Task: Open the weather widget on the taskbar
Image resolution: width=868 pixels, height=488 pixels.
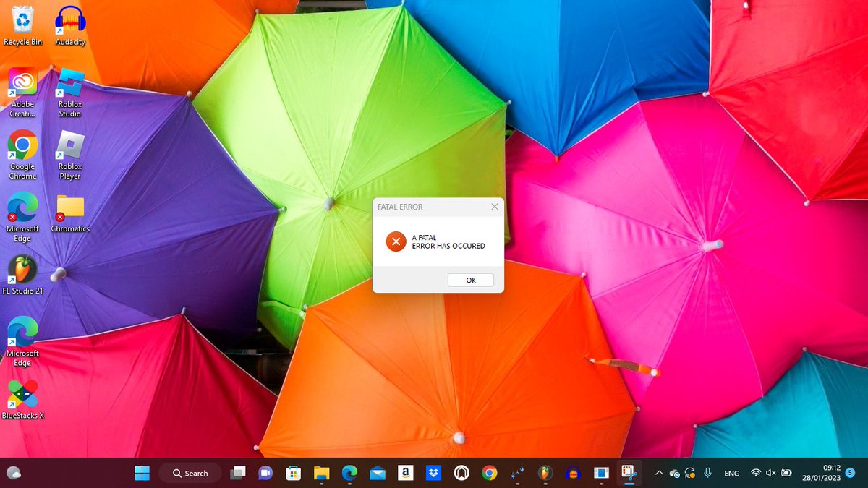Action: [x=13, y=473]
